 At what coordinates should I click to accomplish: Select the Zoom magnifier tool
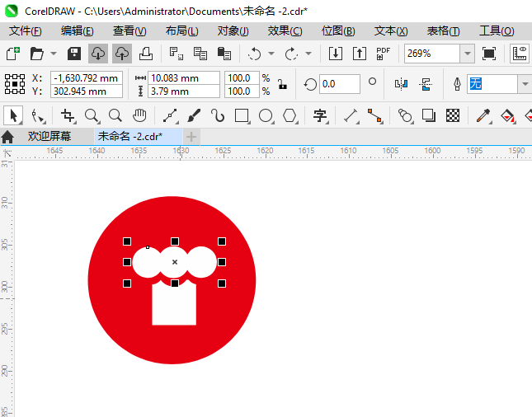tap(92, 116)
